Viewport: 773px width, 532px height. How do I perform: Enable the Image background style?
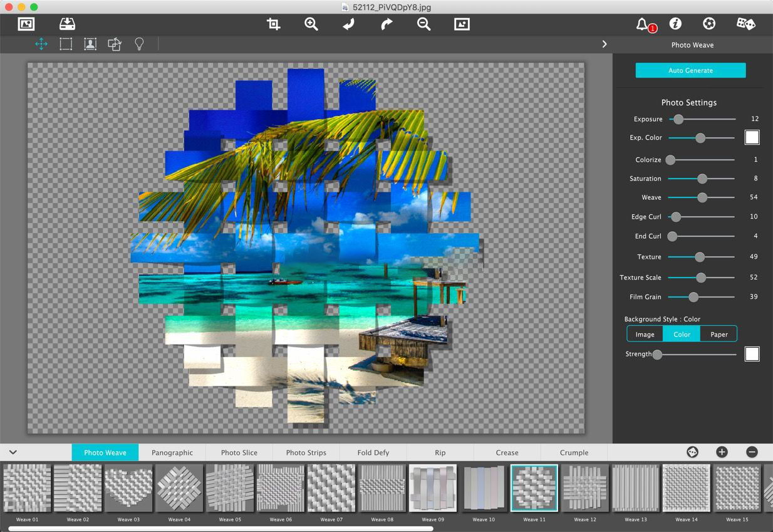tap(645, 334)
